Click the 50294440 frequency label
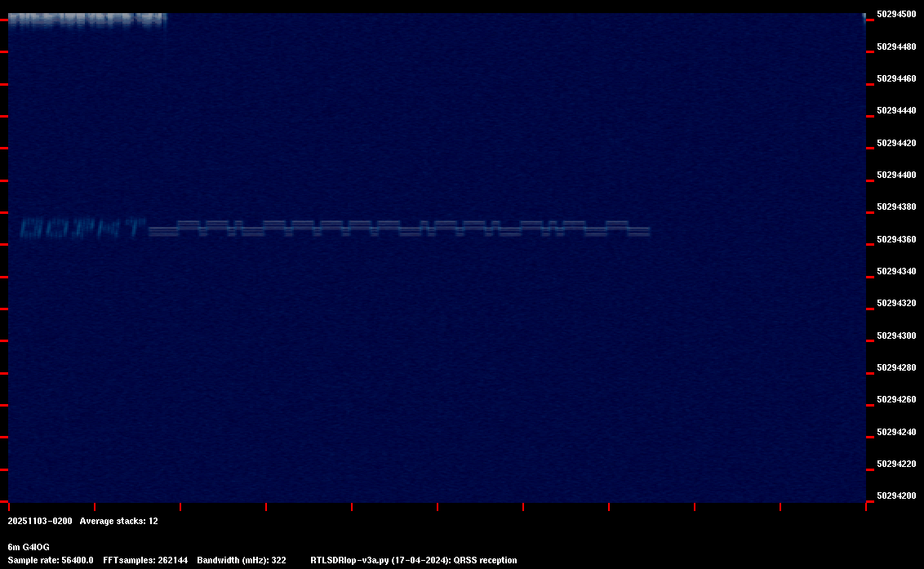The height and width of the screenshot is (569, 924). [x=896, y=111]
